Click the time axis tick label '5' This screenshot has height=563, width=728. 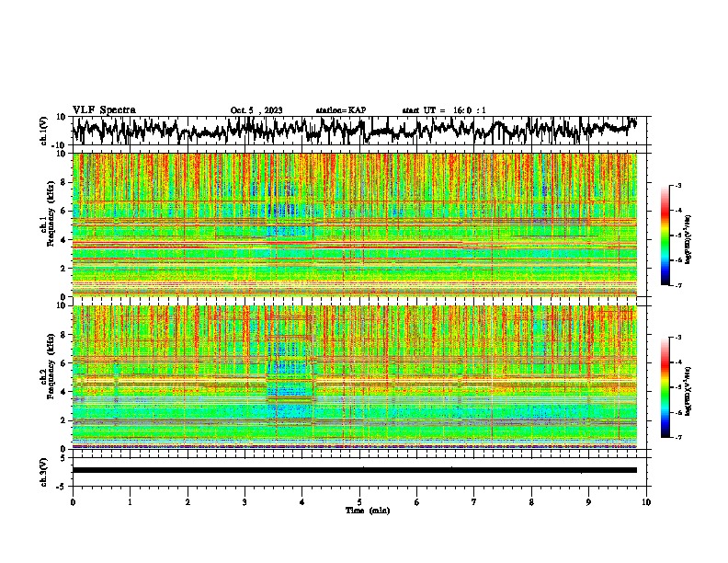(359, 502)
